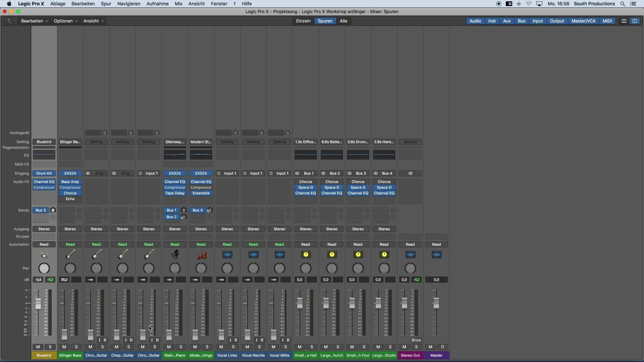Select the Spuren tab in mixer view
644x362 pixels.
[x=325, y=20]
